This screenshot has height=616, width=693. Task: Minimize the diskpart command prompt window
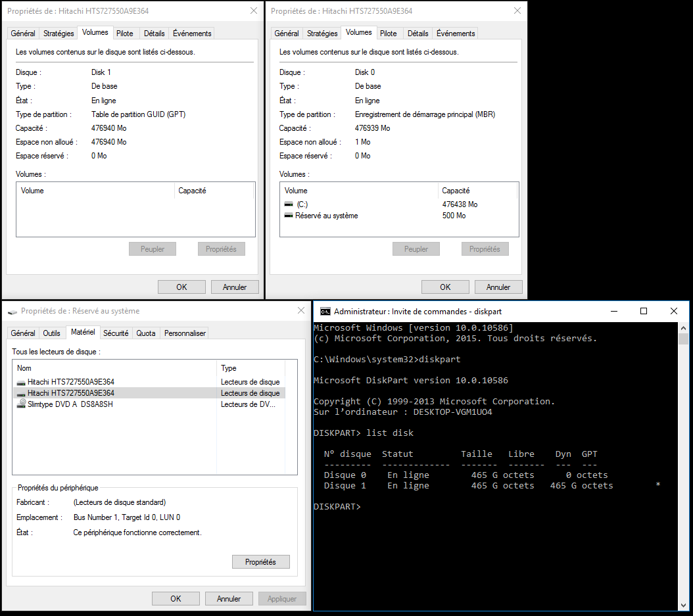(x=614, y=311)
